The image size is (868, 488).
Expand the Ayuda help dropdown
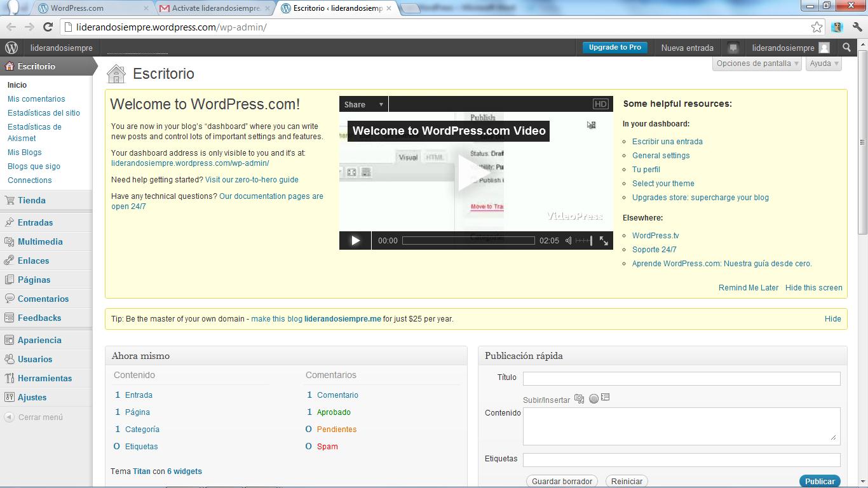[824, 64]
